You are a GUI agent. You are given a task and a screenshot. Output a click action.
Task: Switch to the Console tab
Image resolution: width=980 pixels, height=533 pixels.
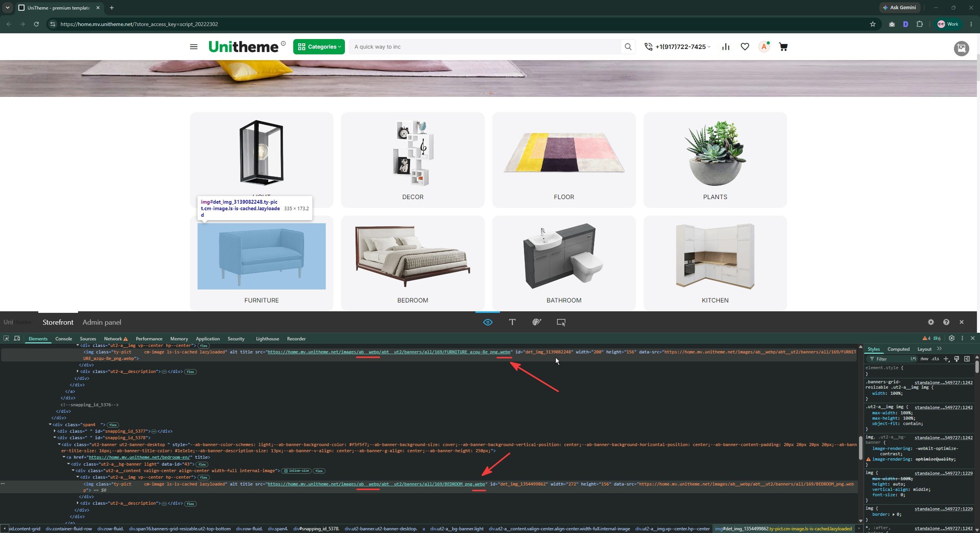tap(64, 339)
